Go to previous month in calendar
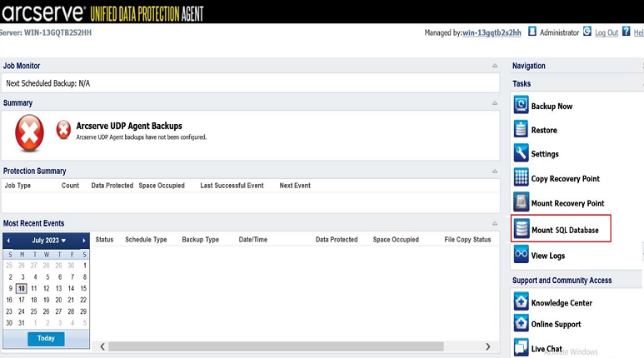 click(x=8, y=241)
